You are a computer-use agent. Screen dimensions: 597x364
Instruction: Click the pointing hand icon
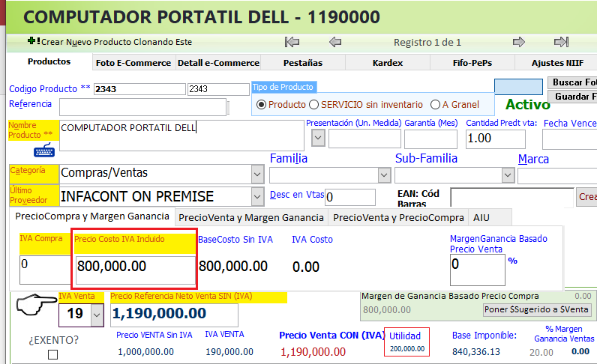tap(36, 304)
